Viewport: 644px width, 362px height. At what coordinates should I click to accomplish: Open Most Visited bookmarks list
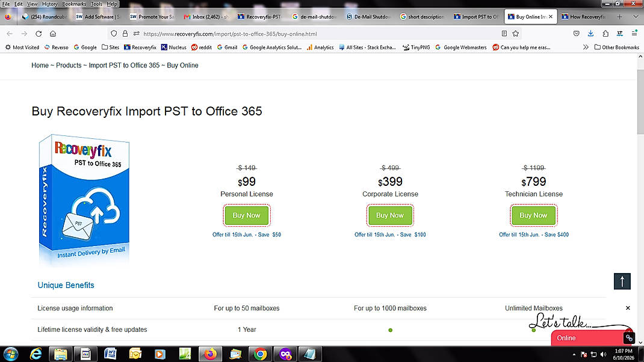[22, 47]
